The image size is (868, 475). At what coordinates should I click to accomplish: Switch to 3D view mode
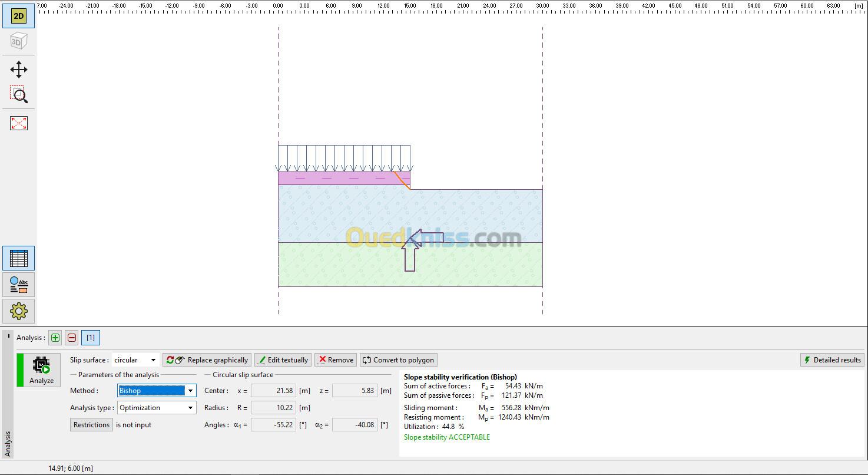pyautogui.click(x=18, y=42)
